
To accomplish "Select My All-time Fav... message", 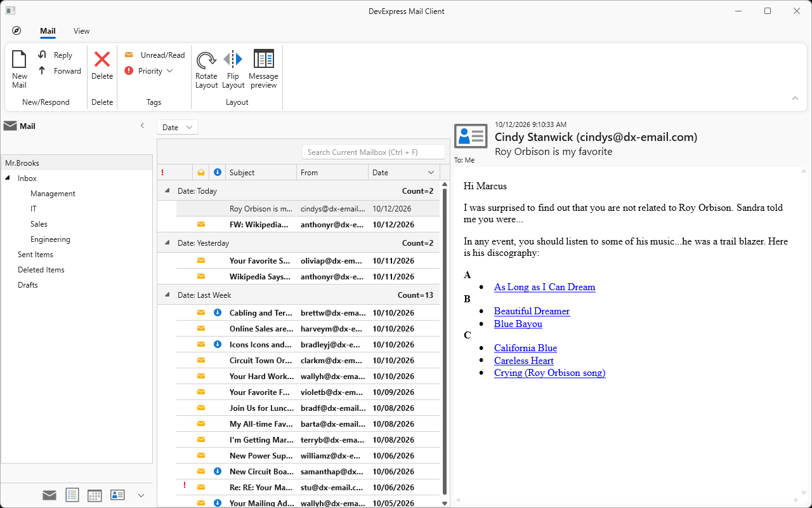I will tap(308, 424).
